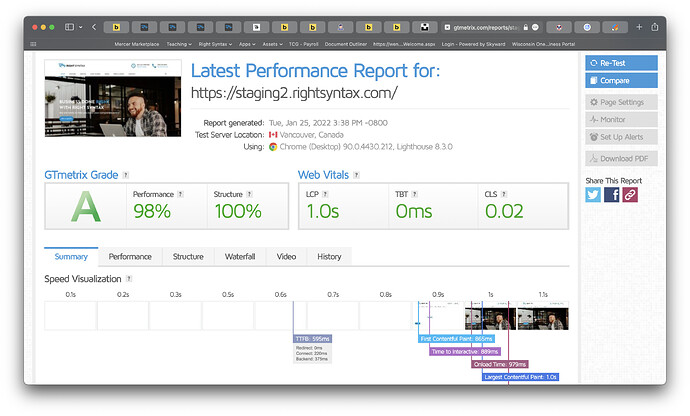
Task: Click help icon beside Structure score
Action: (249, 194)
